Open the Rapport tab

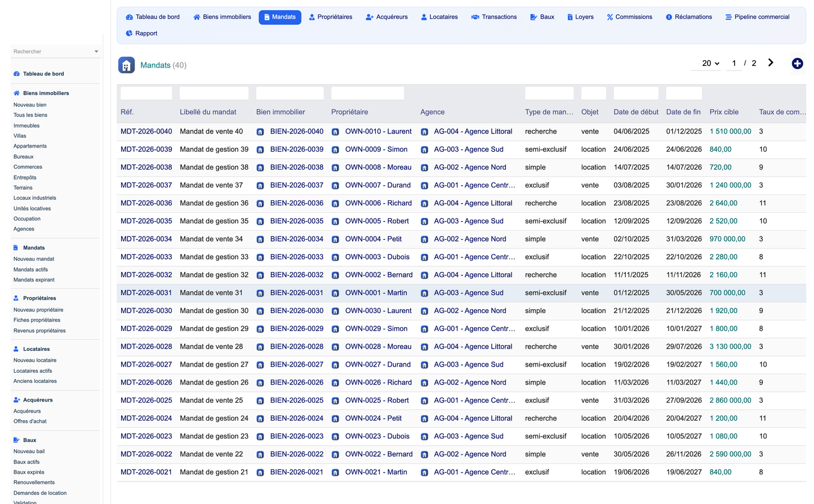pos(141,33)
